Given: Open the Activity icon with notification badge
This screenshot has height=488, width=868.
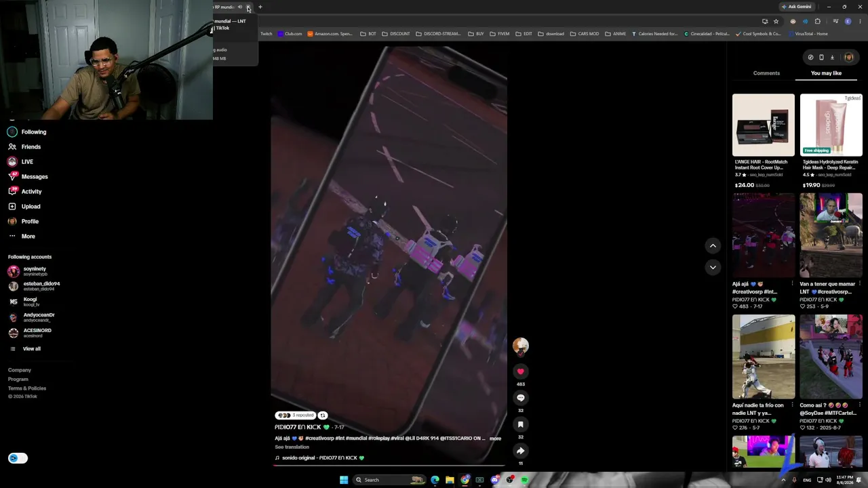Looking at the screenshot, I should 12,191.
